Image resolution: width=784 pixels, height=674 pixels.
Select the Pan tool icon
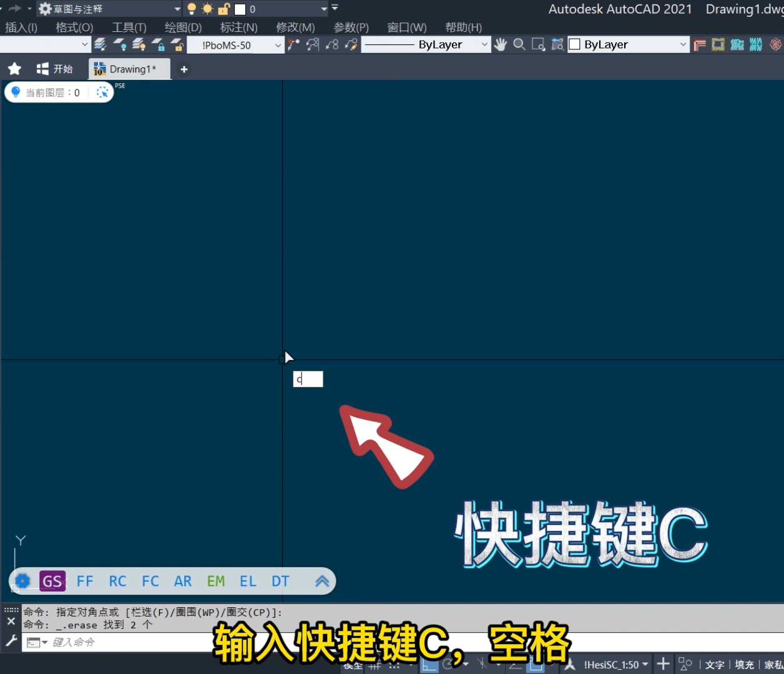point(501,44)
